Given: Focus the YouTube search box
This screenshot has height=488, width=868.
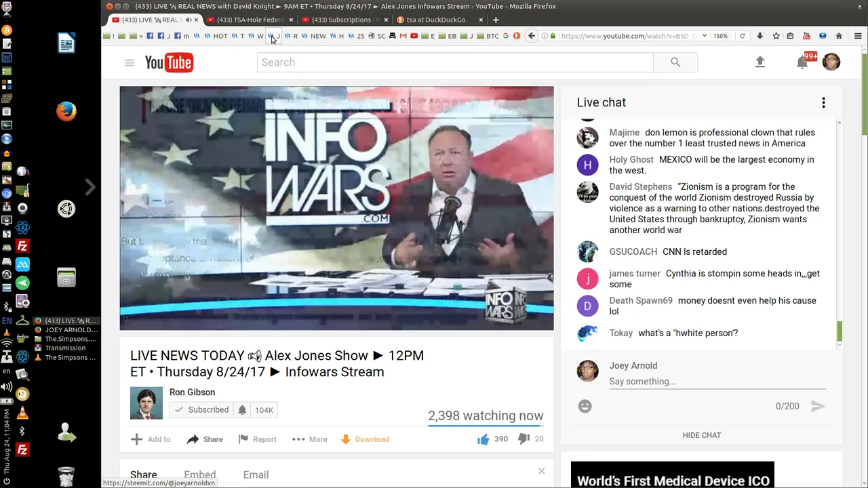Looking at the screenshot, I should click(455, 62).
